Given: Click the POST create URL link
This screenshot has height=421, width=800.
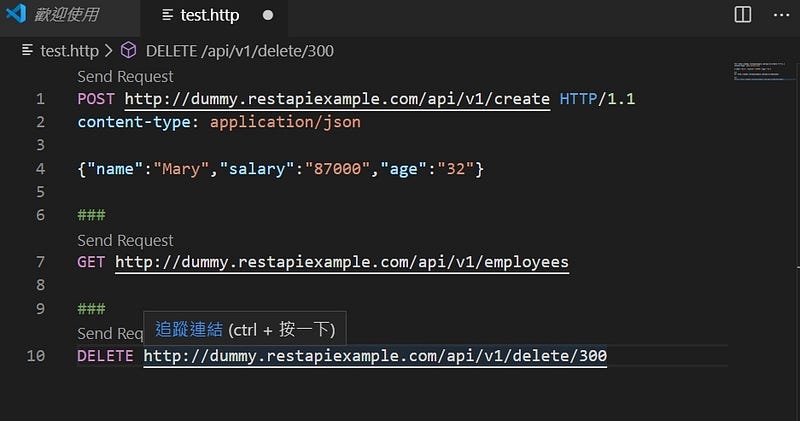Looking at the screenshot, I should click(x=337, y=99).
